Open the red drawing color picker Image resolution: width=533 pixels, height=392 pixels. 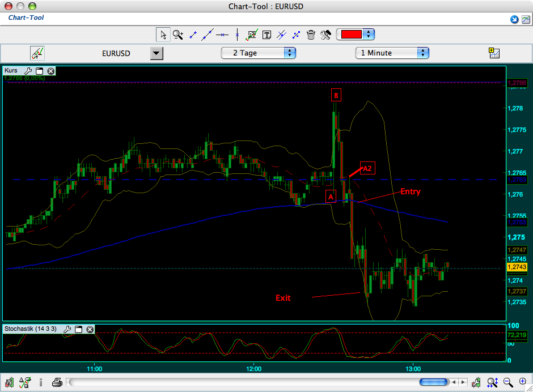(355, 35)
